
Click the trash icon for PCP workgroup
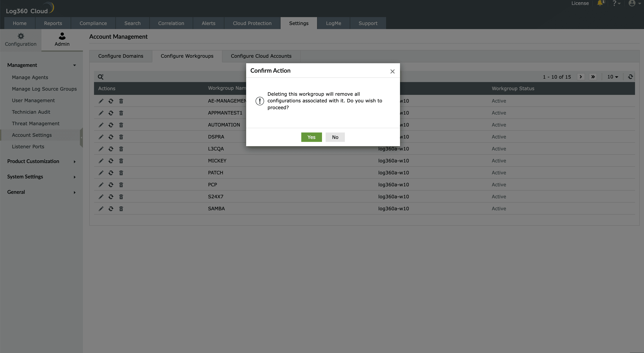tap(121, 185)
